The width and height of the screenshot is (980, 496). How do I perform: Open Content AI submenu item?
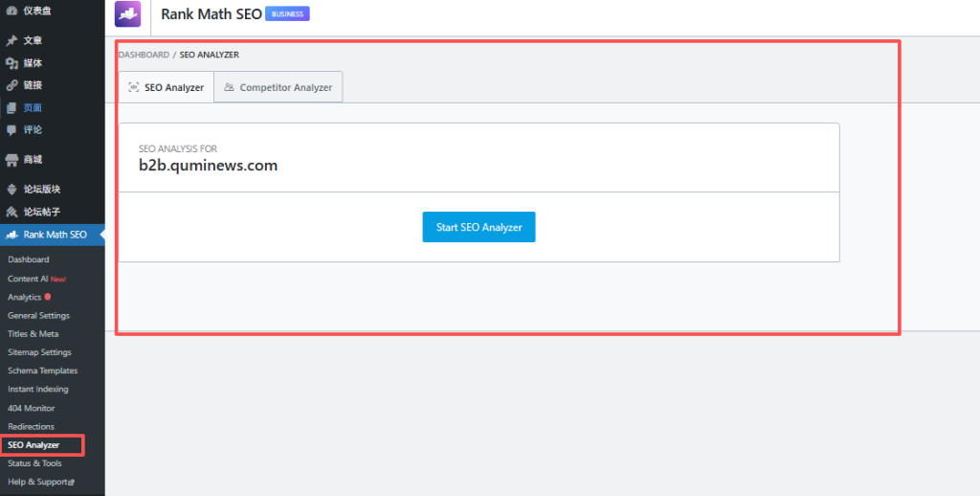[37, 279]
